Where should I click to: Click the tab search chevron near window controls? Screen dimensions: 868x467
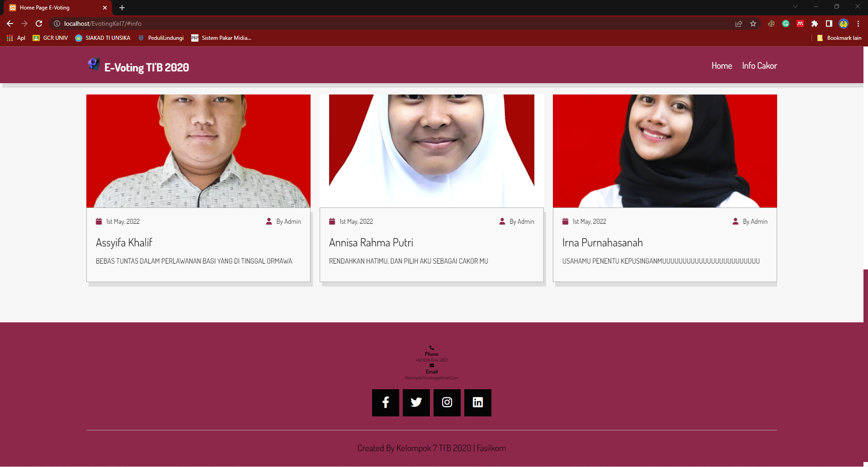795,6
